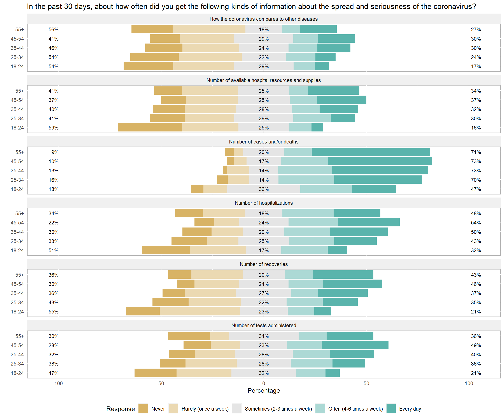Click the 'Number of cases and/or deaths' header
Viewport: 504px width, 420px height.
264,142
